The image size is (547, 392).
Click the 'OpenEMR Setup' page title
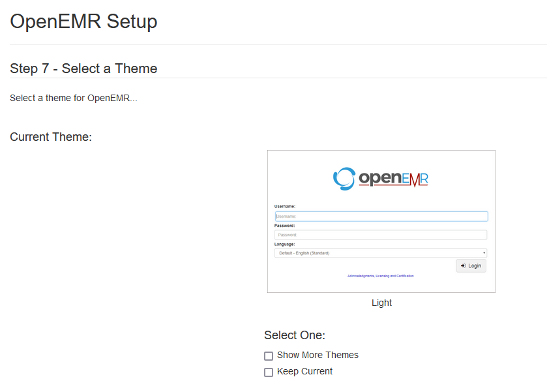(x=83, y=22)
